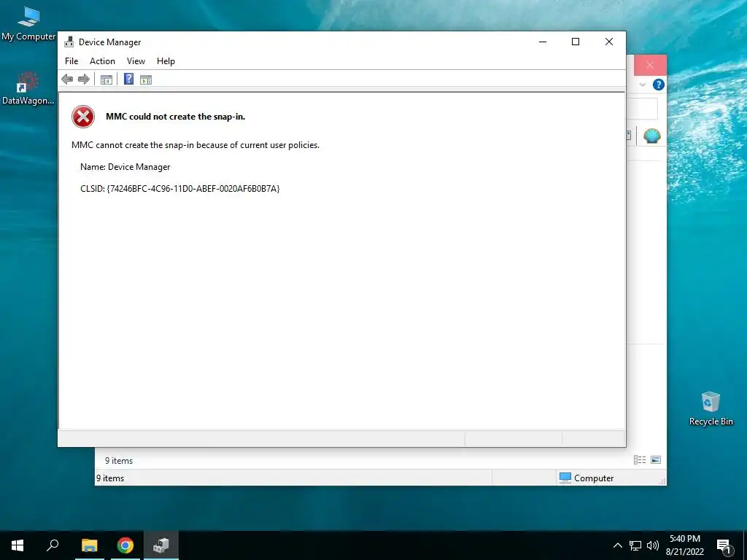
Task: Open the notification center icon
Action: (724, 545)
